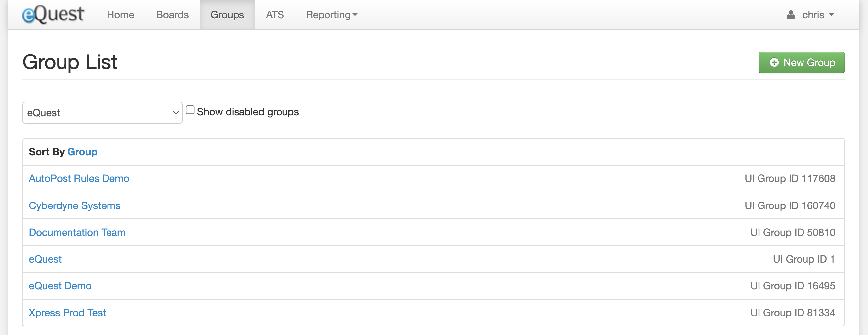Open the Xpress Prod Test group
The width and height of the screenshot is (868, 335).
67,313
